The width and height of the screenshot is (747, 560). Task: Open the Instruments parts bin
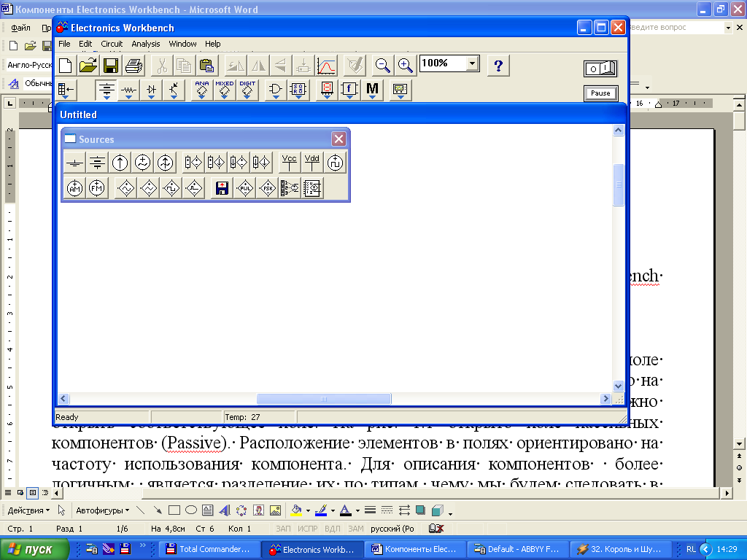[x=400, y=90]
